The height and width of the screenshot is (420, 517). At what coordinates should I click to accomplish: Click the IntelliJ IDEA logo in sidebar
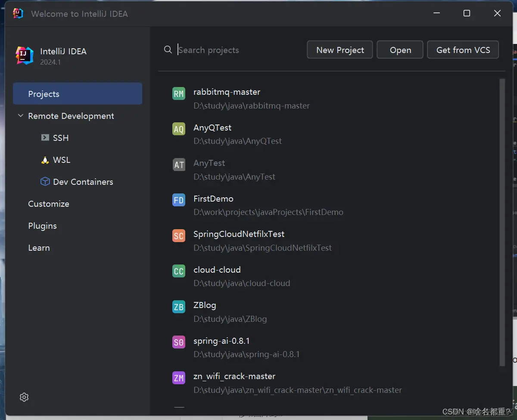point(25,56)
